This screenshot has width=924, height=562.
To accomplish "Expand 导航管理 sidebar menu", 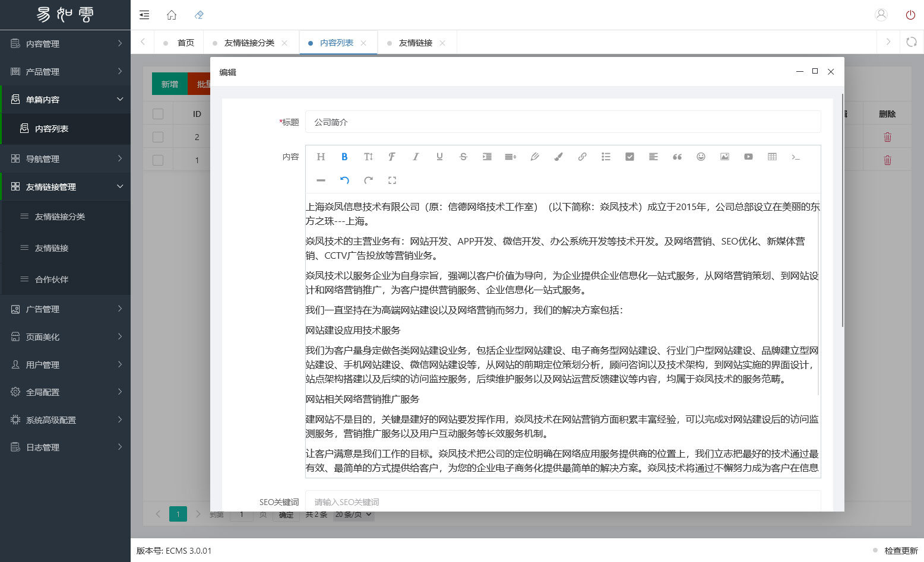I will (65, 159).
